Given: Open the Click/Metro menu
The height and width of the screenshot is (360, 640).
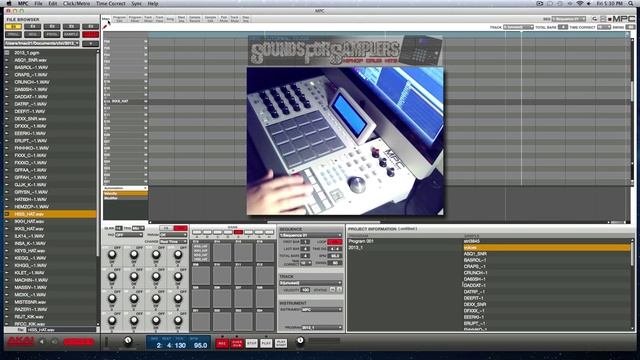Looking at the screenshot, I should point(76,3).
